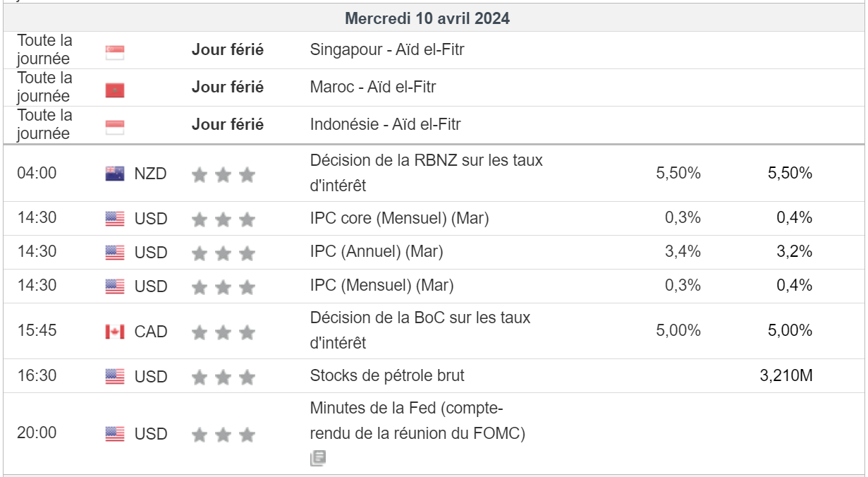868x477 pixels.
Task: Click US flag on the 16:30 row
Action: tap(115, 376)
